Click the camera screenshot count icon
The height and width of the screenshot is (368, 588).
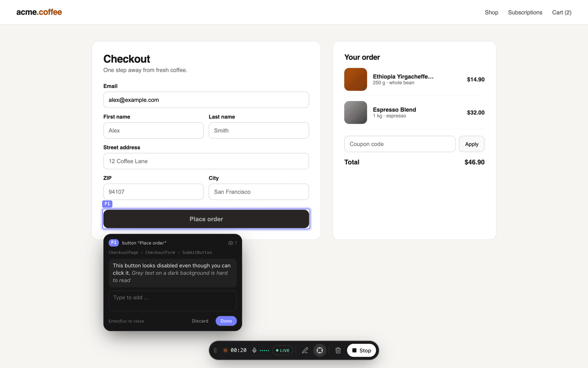231,243
